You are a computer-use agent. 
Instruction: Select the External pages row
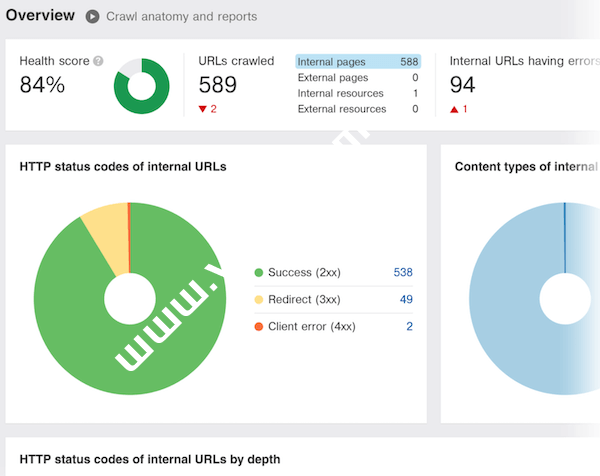[x=357, y=78]
